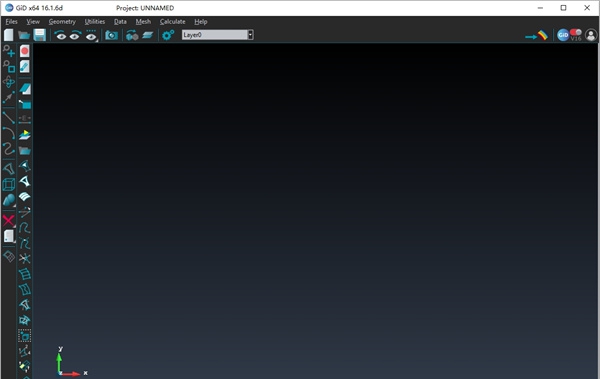The height and width of the screenshot is (379, 600).
Task: Click the crossed surface trim icon
Action: pos(24,320)
